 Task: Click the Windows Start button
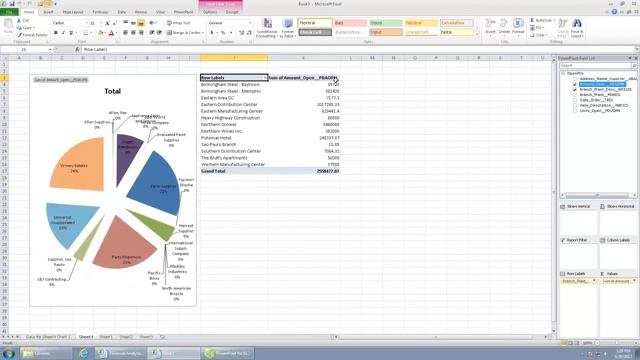tap(8, 353)
